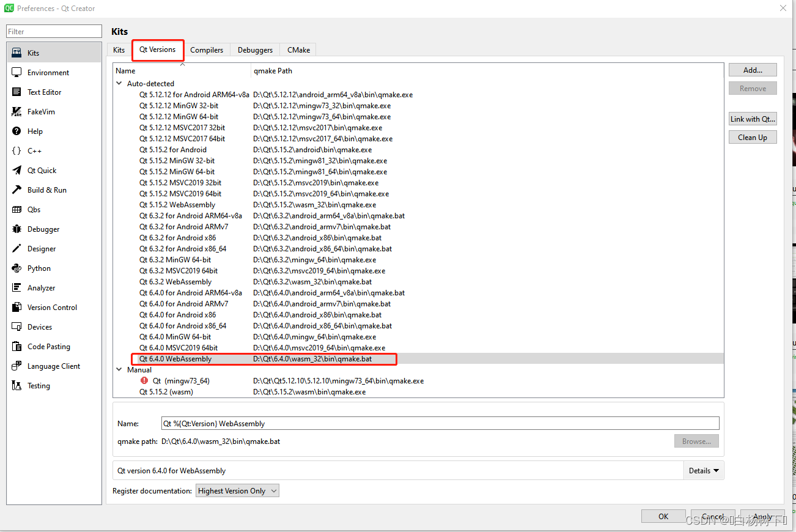Click inside the Filter search field
The width and height of the screenshot is (796, 532).
click(54, 31)
